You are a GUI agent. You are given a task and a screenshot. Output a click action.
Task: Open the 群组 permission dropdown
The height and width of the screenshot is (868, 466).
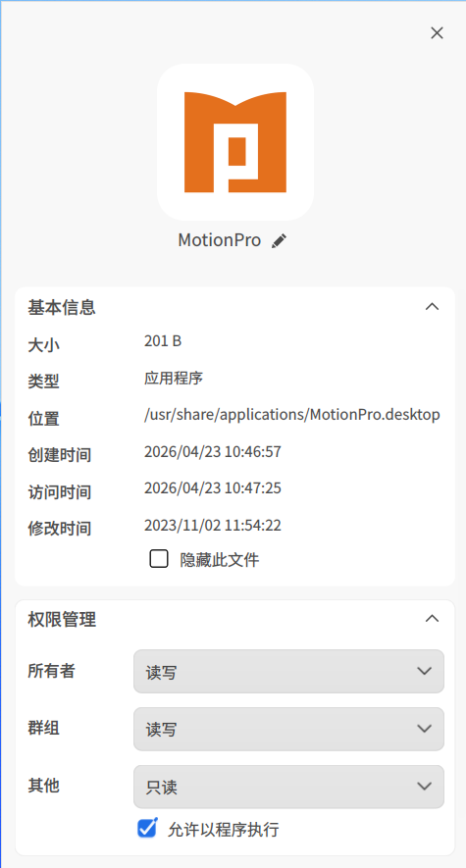[288, 729]
